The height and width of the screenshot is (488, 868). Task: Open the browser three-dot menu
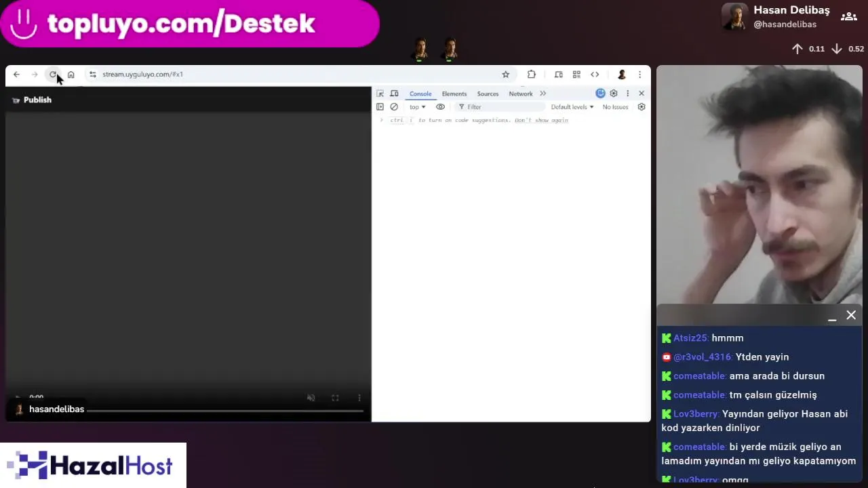tap(639, 75)
